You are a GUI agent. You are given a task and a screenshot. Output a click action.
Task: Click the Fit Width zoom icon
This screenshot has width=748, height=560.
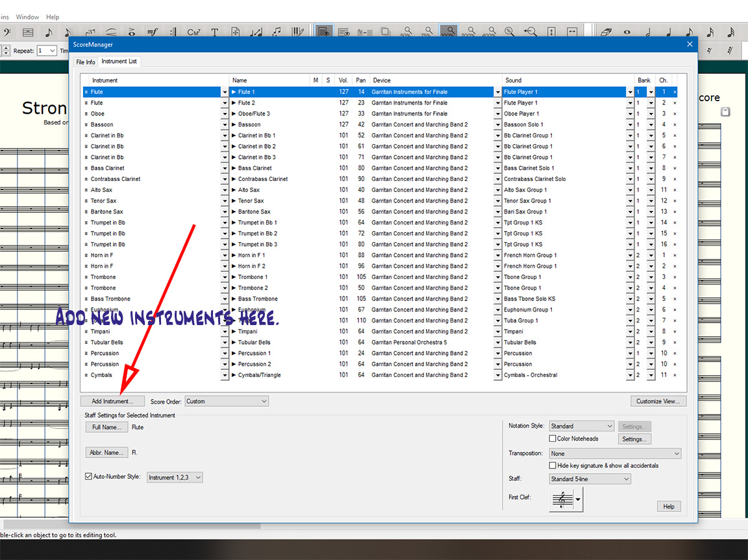click(x=572, y=32)
